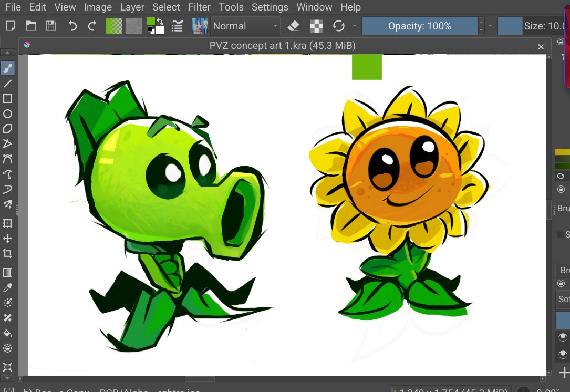The image size is (570, 392).
Task: Open the brush preset chooser thumbnail
Action: point(200,26)
